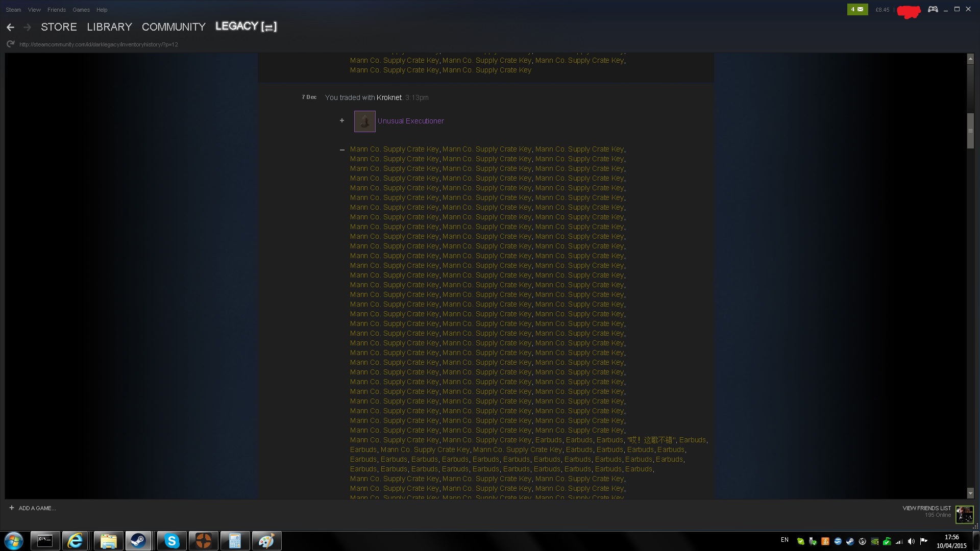The image size is (980, 551).
Task: Open Kroknet's profile link
Action: click(389, 97)
